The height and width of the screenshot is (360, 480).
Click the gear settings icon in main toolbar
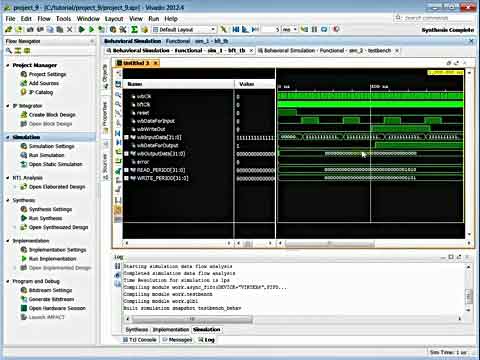click(113, 30)
